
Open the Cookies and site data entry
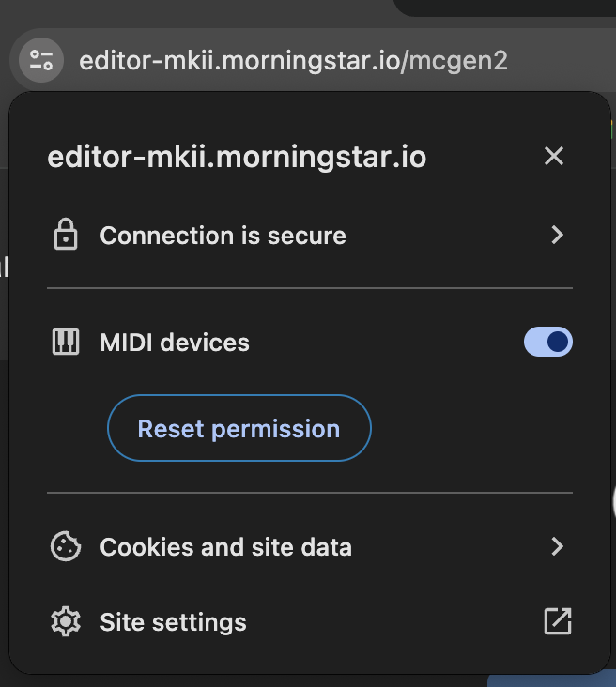tap(225, 546)
